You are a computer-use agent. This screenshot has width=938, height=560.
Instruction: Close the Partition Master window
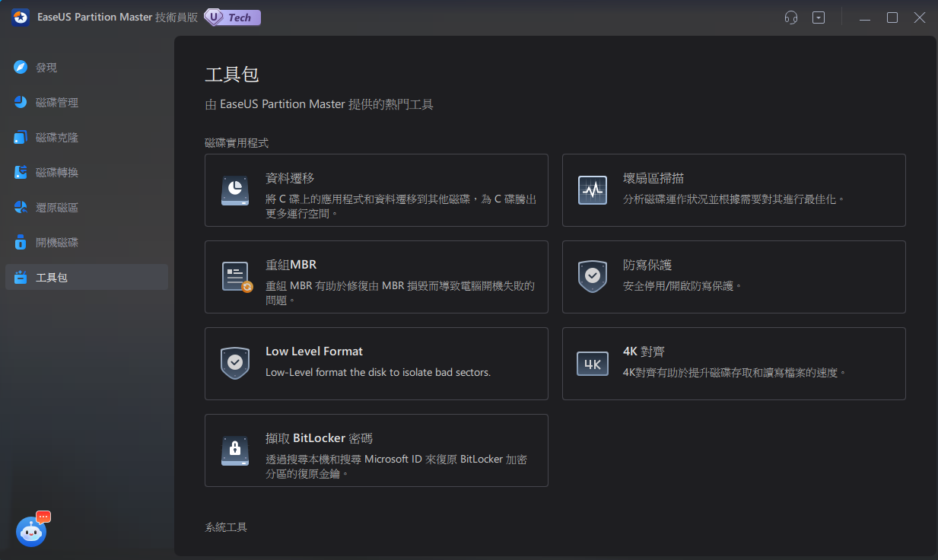920,17
